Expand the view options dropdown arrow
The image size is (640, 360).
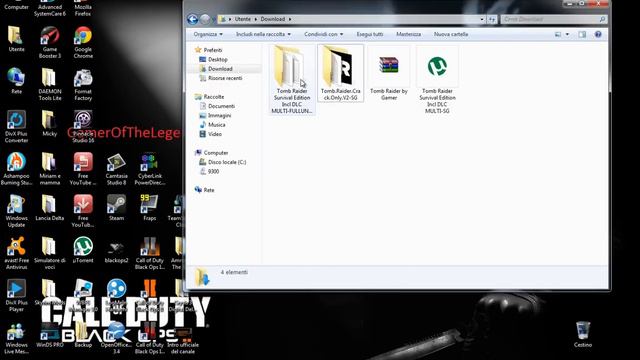[x=567, y=34]
